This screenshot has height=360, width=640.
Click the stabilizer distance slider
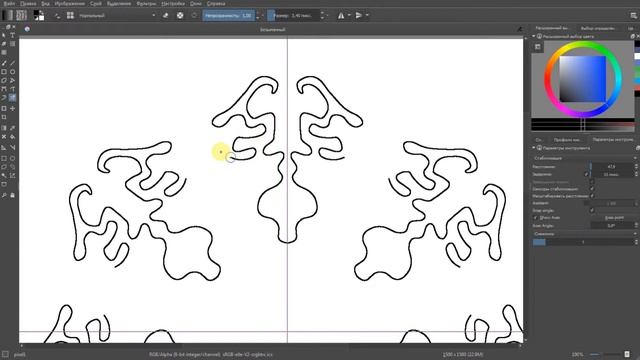click(x=611, y=167)
